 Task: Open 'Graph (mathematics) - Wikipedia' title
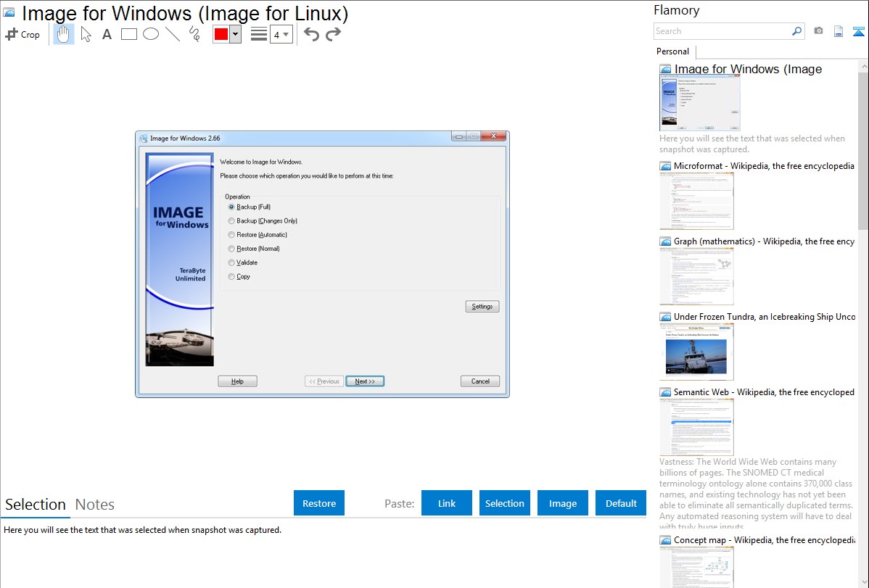[764, 241]
